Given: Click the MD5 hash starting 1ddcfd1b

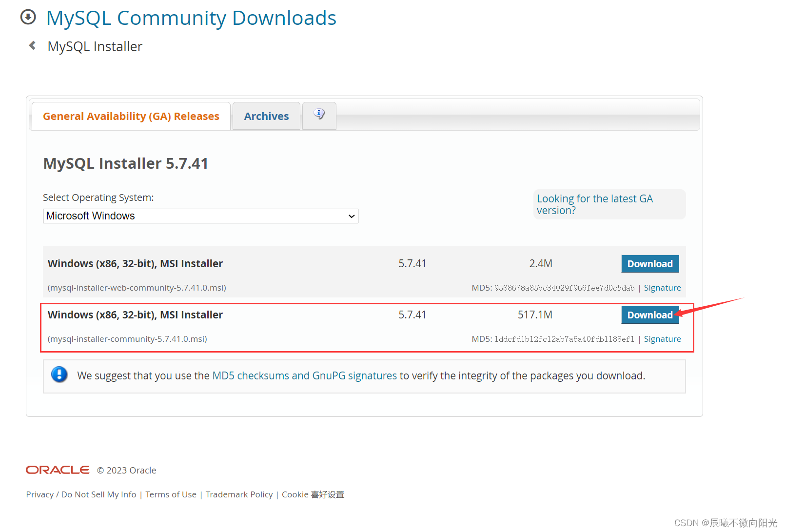Looking at the screenshot, I should (x=565, y=339).
